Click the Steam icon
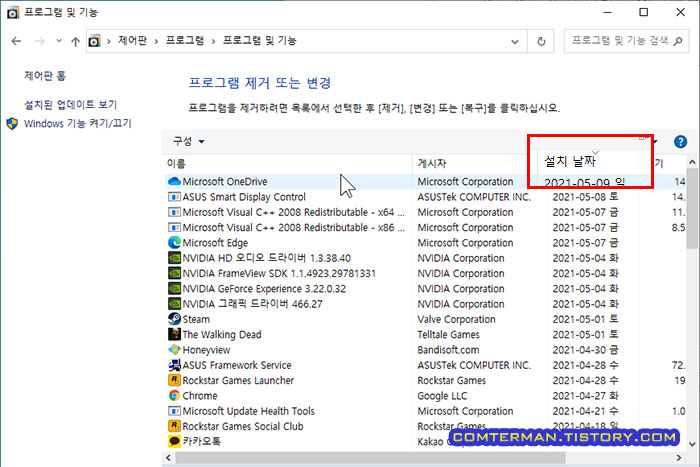 pyautogui.click(x=174, y=319)
